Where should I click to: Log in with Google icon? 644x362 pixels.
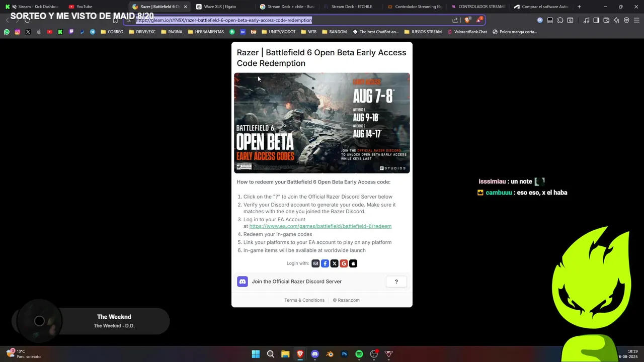click(344, 263)
